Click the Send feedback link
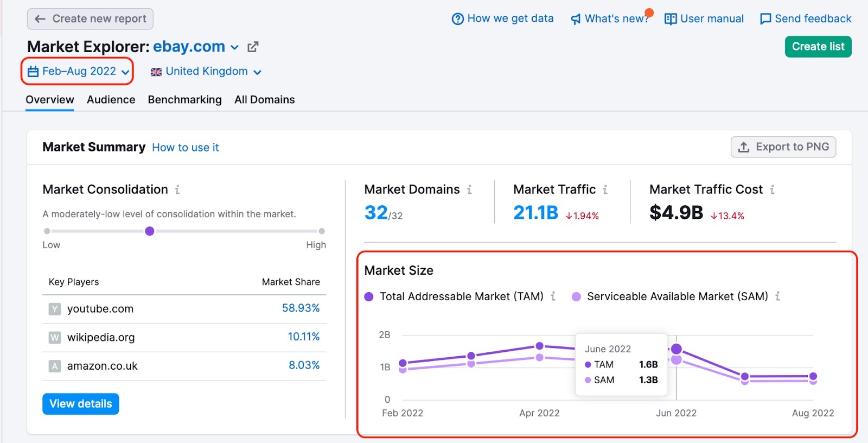This screenshot has width=868, height=443. 806,18
